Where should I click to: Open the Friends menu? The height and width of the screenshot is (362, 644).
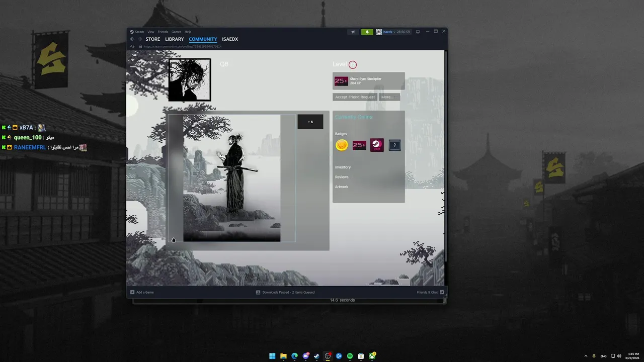tap(163, 32)
